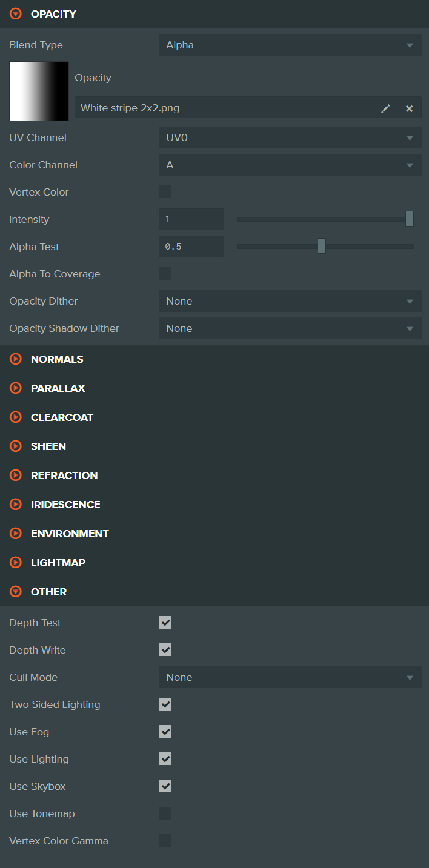Click the opacity texture thumbnail preview
This screenshot has height=868, width=429.
[x=39, y=91]
